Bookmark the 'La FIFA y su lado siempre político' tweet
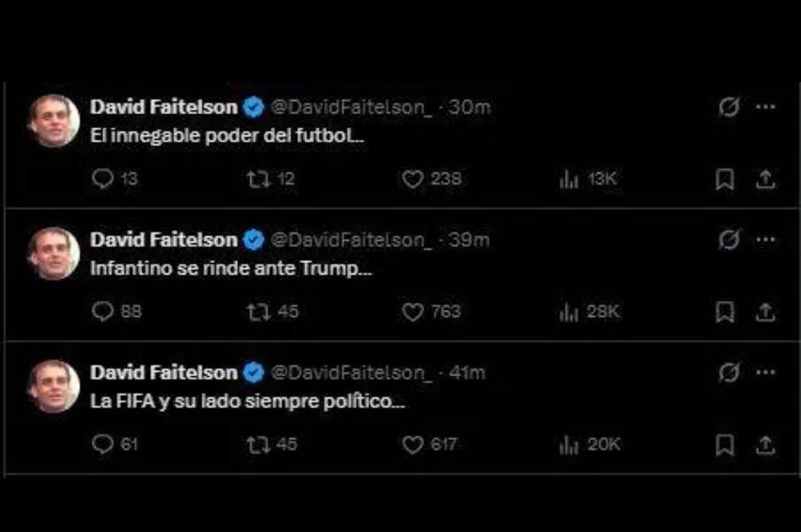 coord(725,443)
